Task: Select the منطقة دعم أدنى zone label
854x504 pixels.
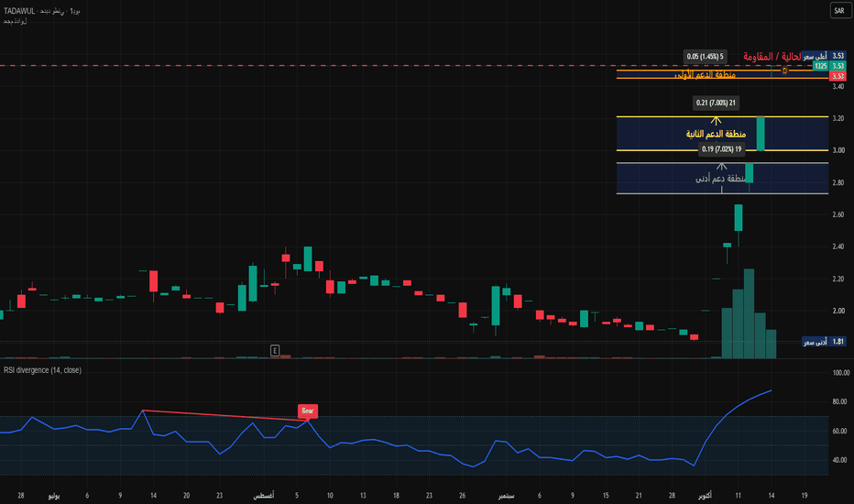Action: [x=720, y=179]
